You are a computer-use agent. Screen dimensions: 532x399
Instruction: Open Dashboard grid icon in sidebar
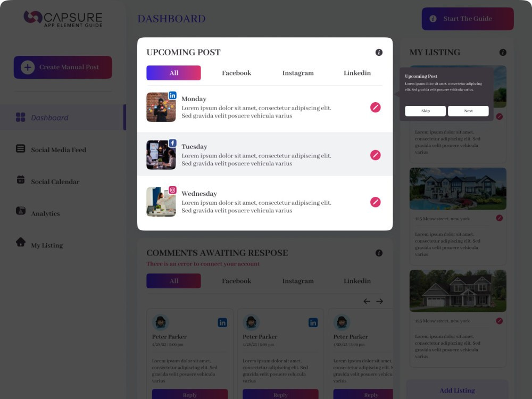(20, 118)
